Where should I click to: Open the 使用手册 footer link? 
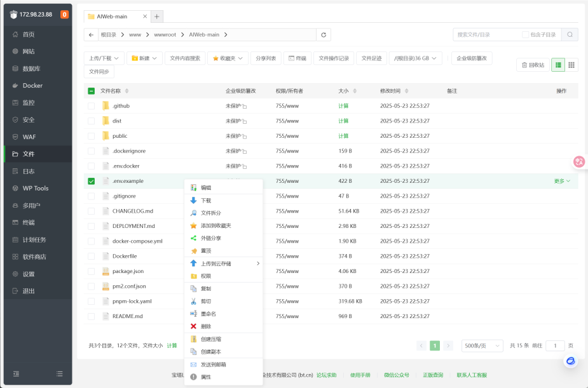(x=360, y=375)
